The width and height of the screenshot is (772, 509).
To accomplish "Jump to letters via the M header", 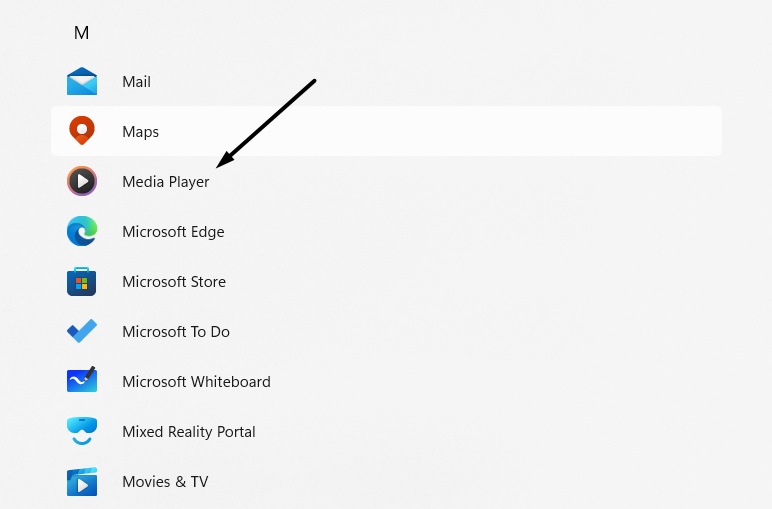I will click(82, 33).
